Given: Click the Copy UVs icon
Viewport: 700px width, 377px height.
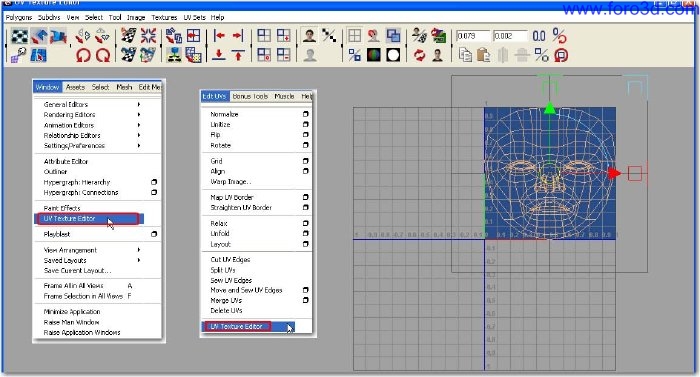Looking at the screenshot, I should click(466, 55).
